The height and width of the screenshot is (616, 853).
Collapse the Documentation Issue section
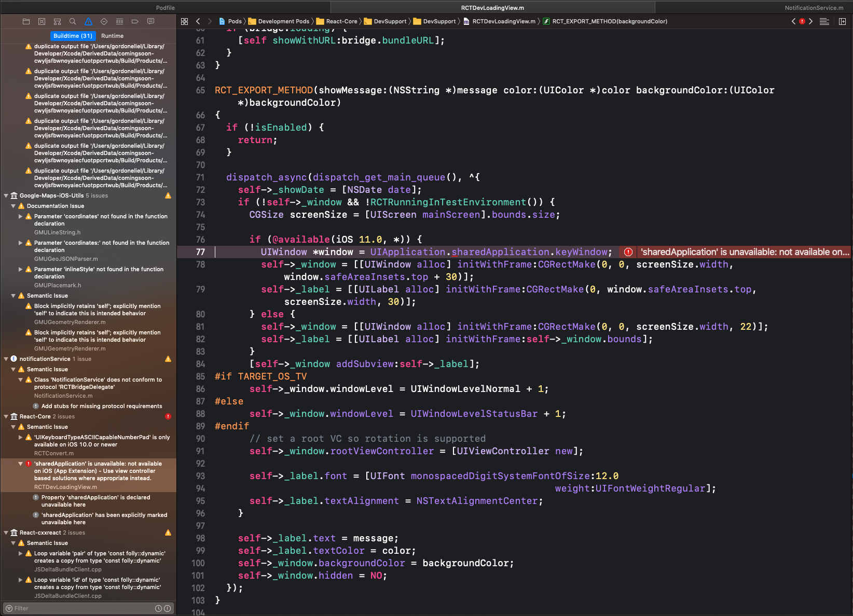[x=13, y=206]
